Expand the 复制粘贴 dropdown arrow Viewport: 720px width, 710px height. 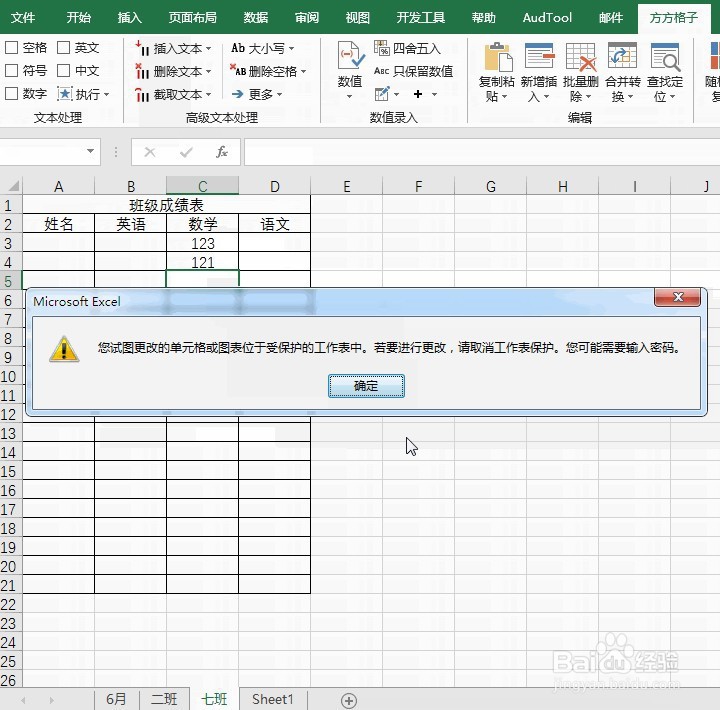click(504, 96)
